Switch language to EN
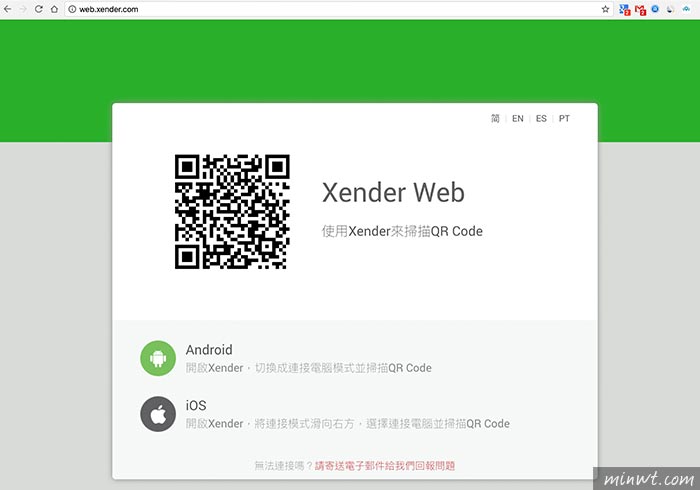 point(517,118)
